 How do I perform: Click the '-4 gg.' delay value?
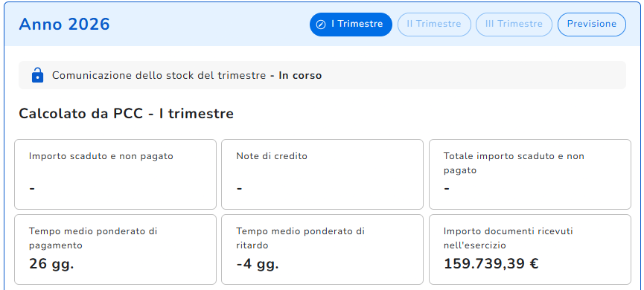tap(258, 264)
